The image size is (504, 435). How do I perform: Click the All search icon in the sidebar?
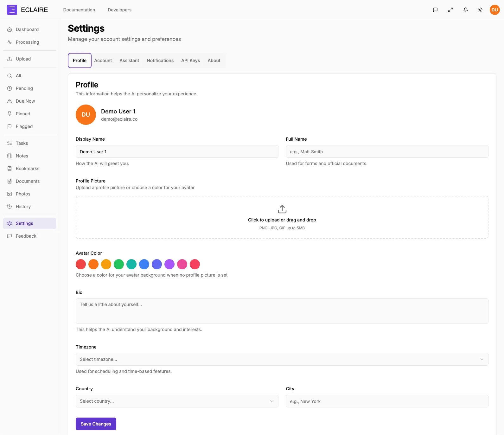coord(10,76)
